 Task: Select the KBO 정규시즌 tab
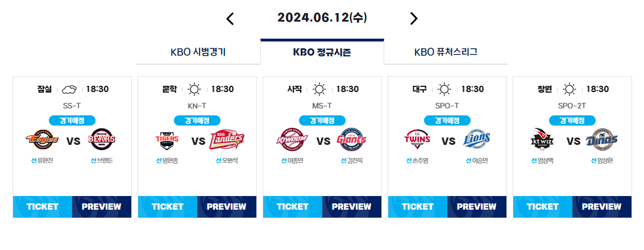(322, 52)
